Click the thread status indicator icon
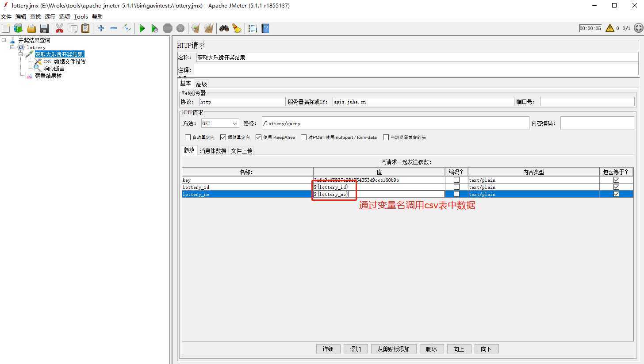The height and width of the screenshot is (364, 644). coord(638,28)
